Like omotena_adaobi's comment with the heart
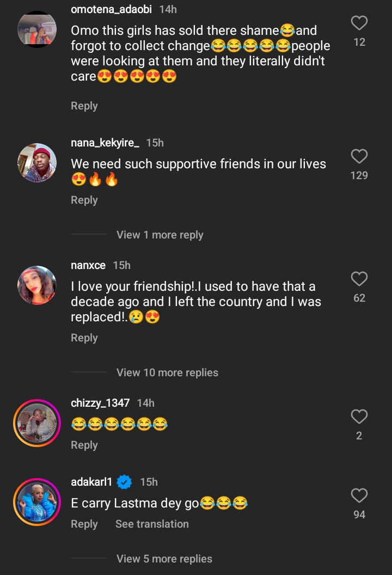Viewport: 392px width, 575px height. [x=359, y=23]
